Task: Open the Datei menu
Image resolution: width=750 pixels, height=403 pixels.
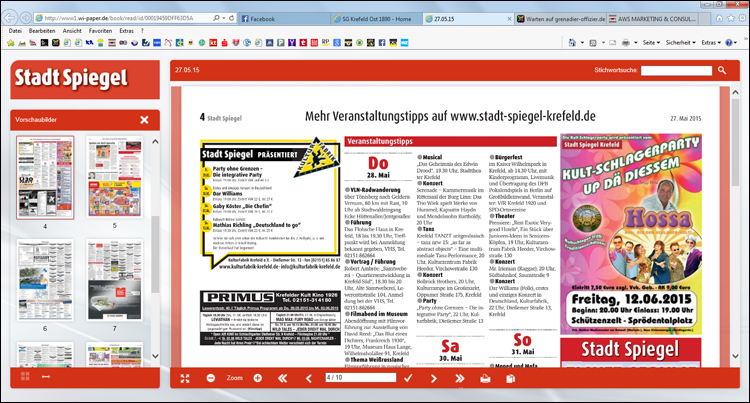Action: tap(15, 31)
